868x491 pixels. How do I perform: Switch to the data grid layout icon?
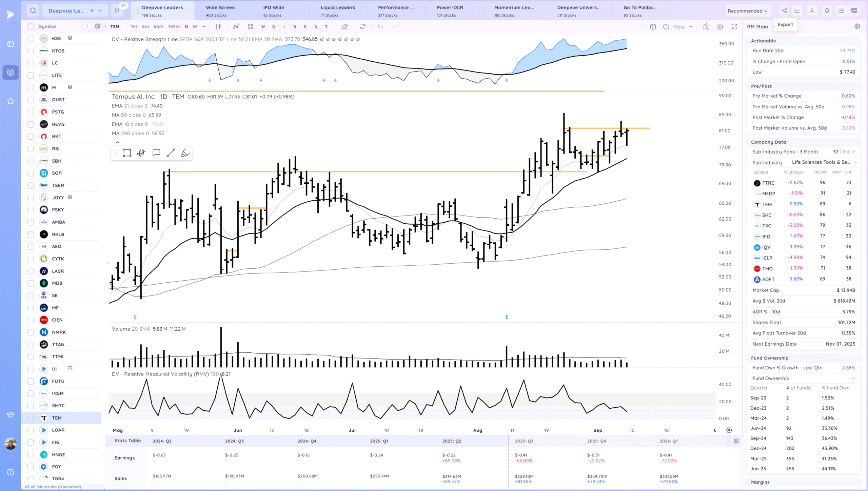854,11
